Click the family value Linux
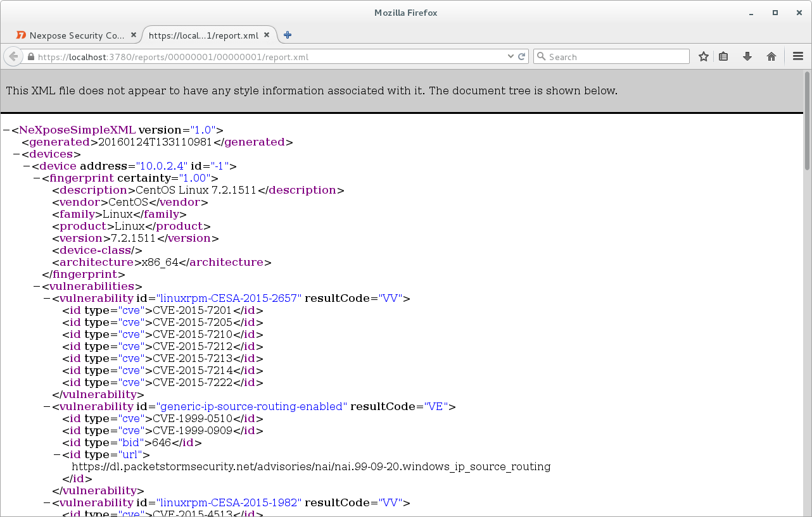This screenshot has height=517, width=812. point(117,215)
